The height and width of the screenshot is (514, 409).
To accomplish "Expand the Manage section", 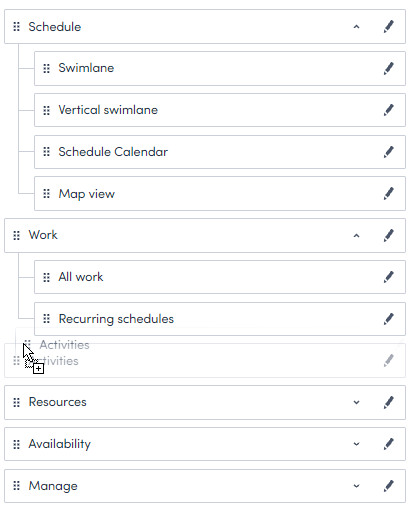I will click(356, 486).
